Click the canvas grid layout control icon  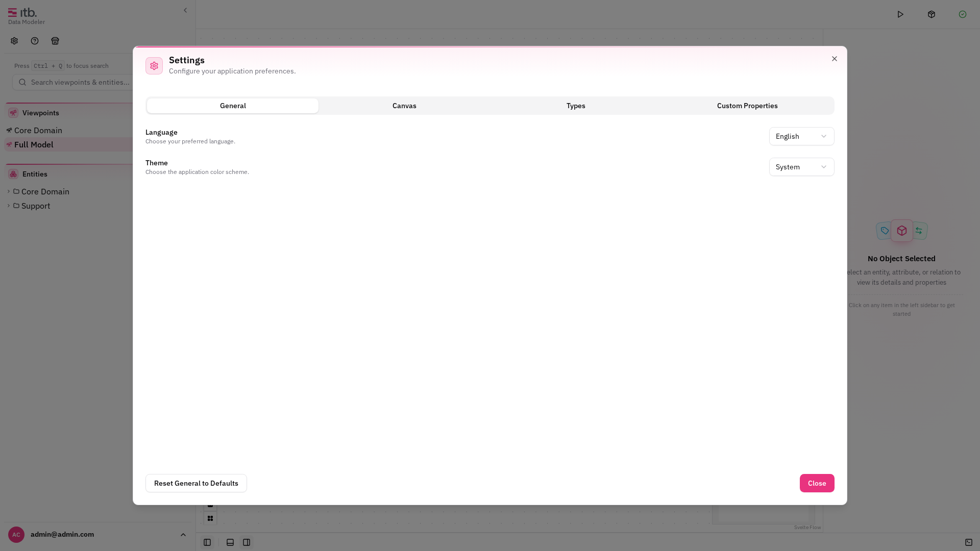210,518
